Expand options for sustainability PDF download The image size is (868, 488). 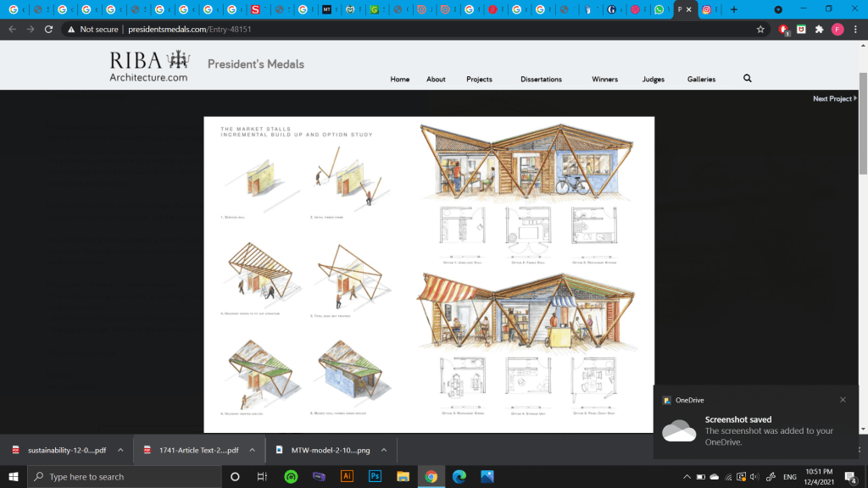[x=120, y=450]
